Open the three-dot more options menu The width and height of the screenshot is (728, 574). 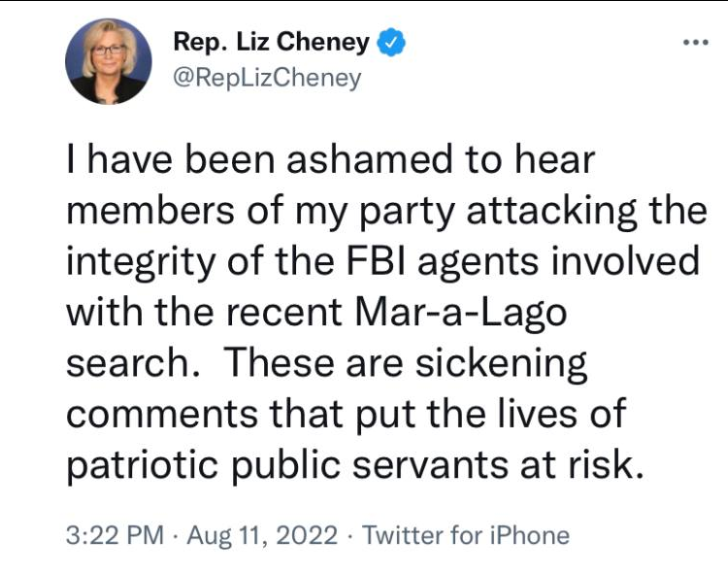697,44
